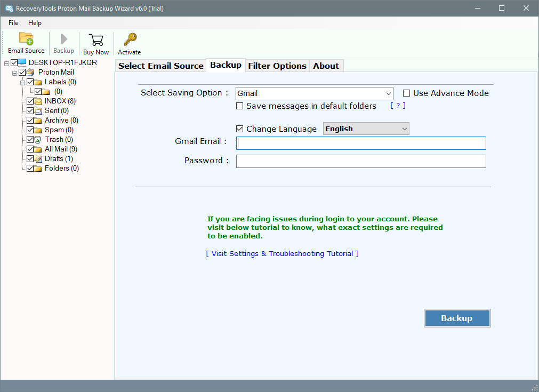The height and width of the screenshot is (392, 539).
Task: Uncheck the All Mail (9) checkbox
Action: [x=30, y=149]
